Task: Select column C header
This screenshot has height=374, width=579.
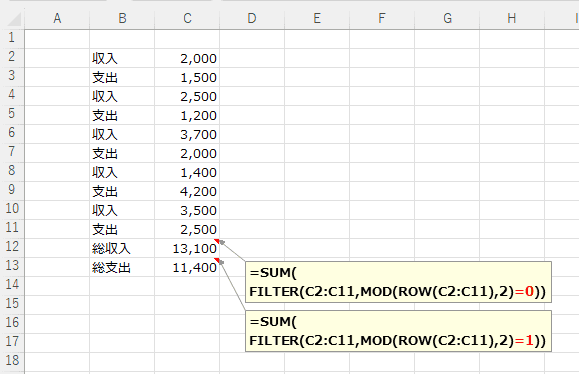Action: [x=187, y=18]
